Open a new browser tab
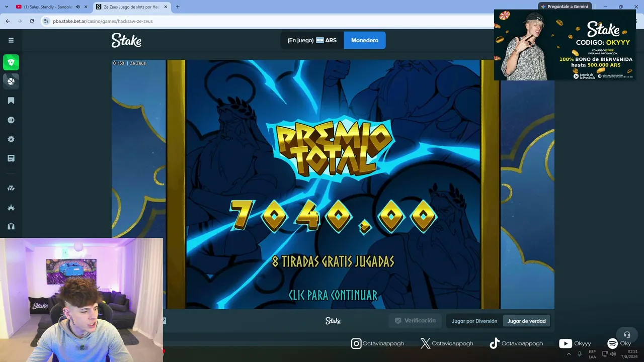 click(178, 7)
